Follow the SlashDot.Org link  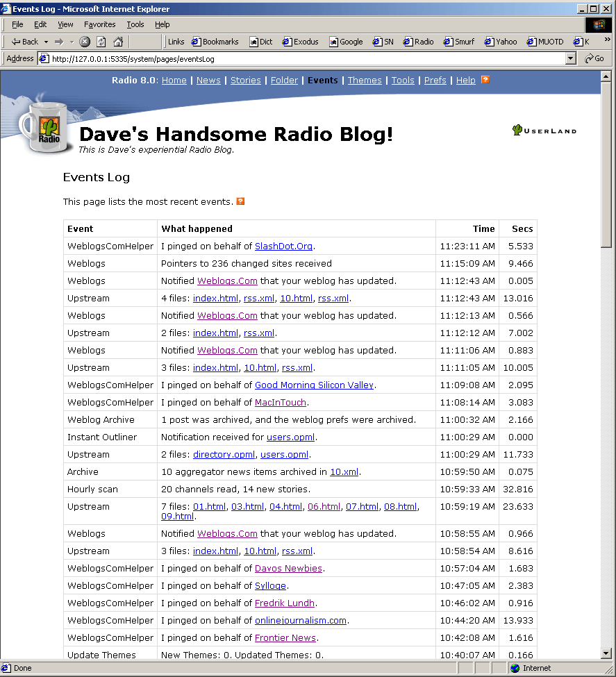[x=283, y=246]
